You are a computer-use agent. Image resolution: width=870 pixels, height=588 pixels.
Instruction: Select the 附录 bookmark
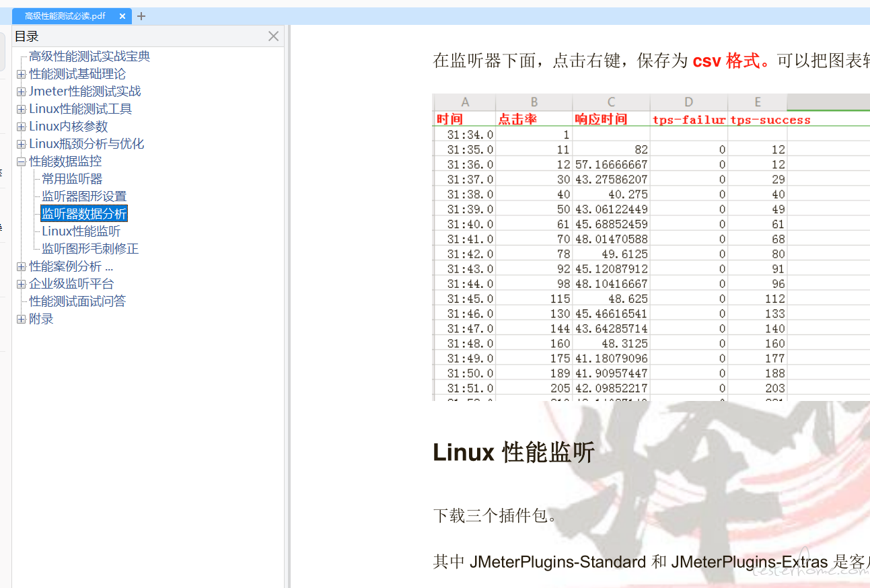point(41,319)
